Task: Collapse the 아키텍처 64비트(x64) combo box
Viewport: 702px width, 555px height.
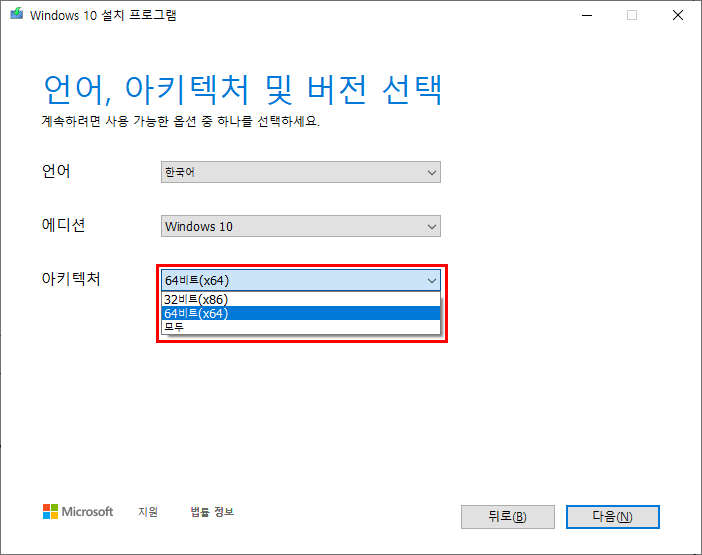Action: [300, 280]
